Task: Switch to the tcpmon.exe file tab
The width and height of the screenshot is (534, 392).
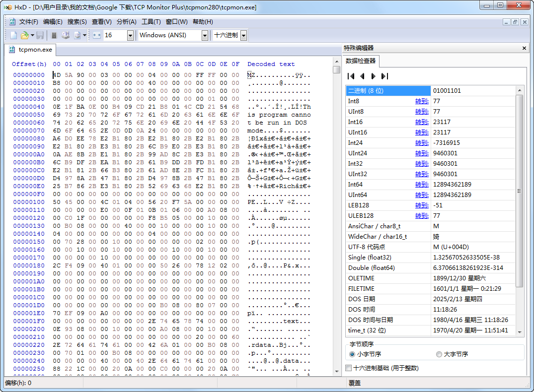Action: coord(35,50)
